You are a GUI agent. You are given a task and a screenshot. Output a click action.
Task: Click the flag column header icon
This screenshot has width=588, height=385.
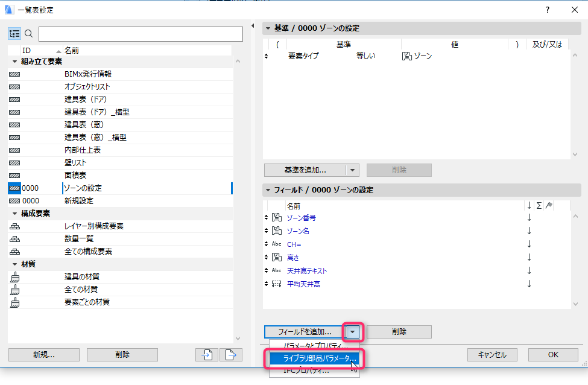pos(549,206)
